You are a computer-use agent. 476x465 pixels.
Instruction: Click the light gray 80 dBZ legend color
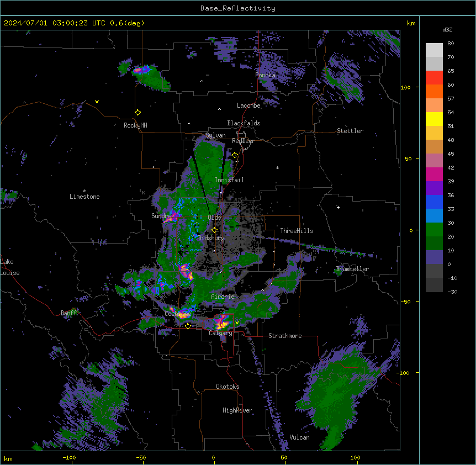click(434, 50)
